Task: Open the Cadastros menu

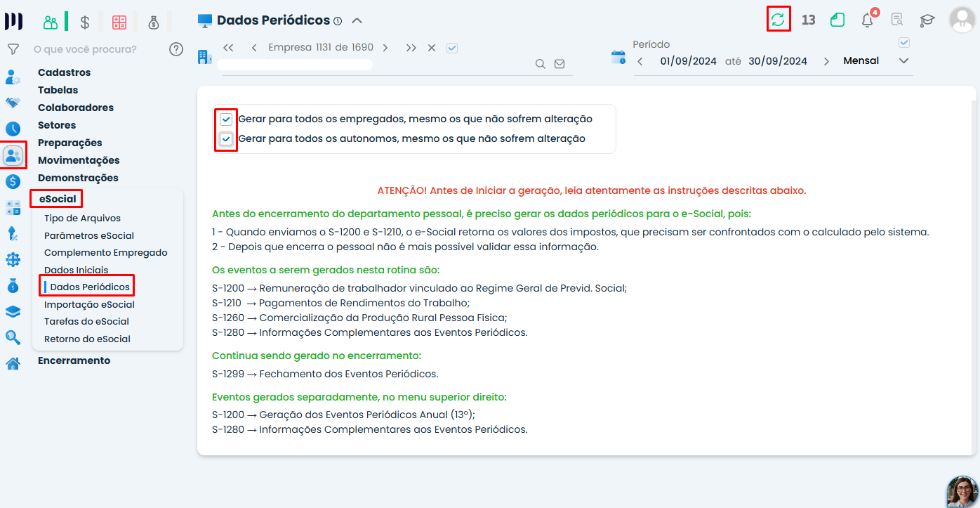Action: tap(64, 72)
